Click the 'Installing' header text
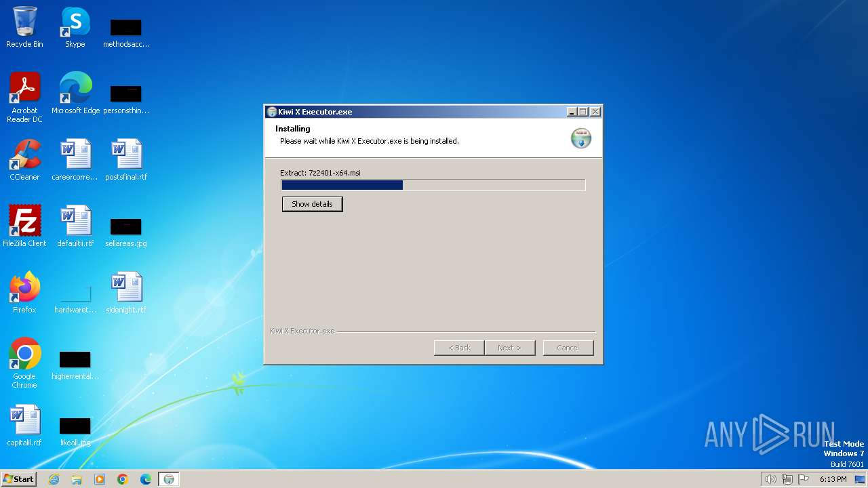This screenshot has height=488, width=868. tap(293, 129)
